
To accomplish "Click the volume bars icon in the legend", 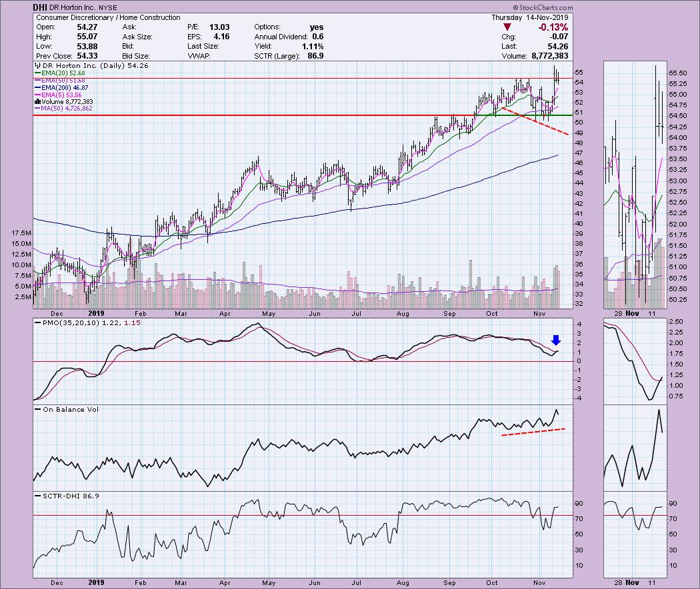I will point(37,102).
